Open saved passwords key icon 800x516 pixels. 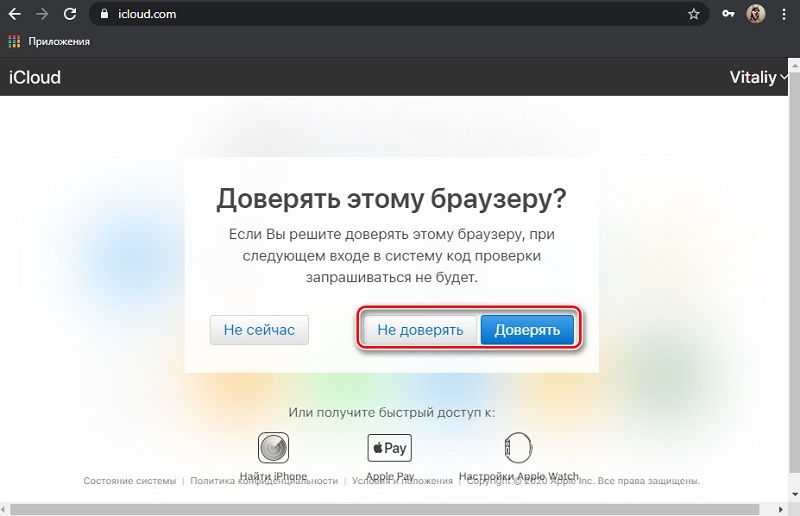click(x=728, y=14)
